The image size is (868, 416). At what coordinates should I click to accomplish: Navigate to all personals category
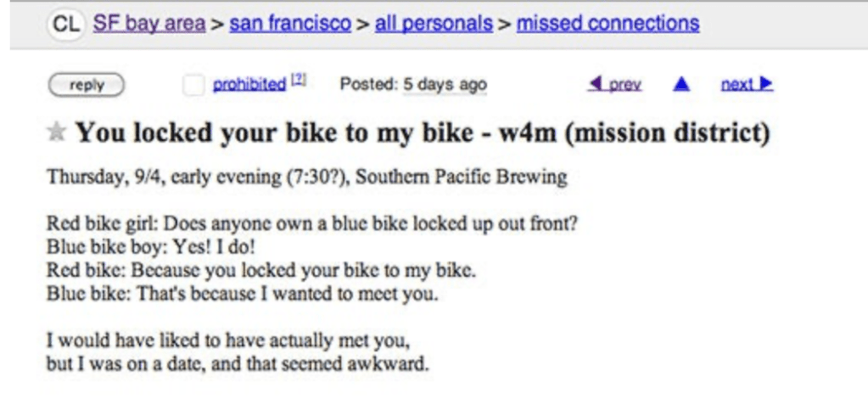click(x=434, y=23)
